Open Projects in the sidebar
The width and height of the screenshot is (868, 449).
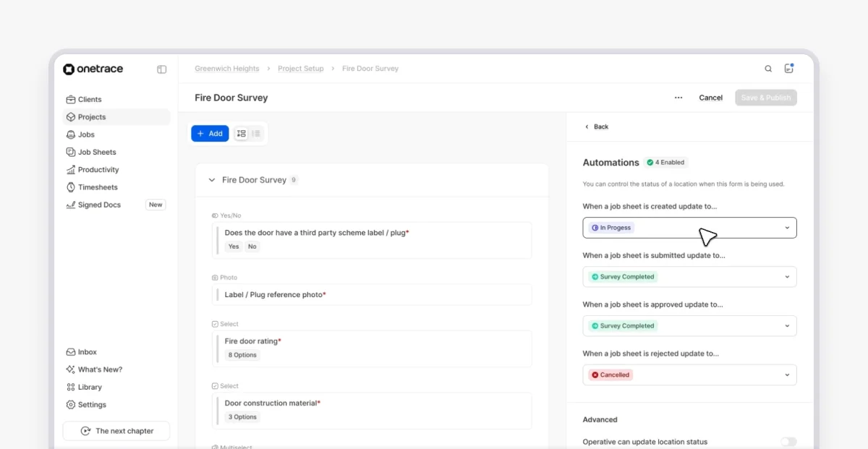(x=116, y=117)
